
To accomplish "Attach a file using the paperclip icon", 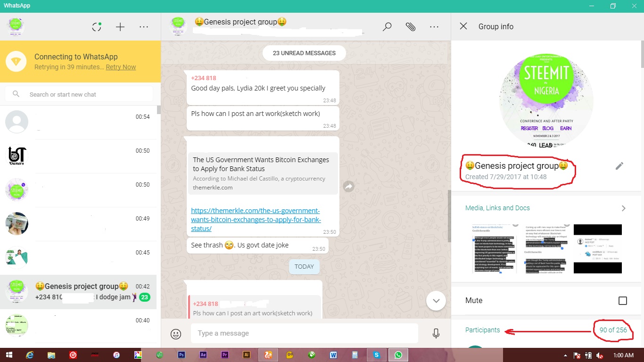I will (410, 27).
